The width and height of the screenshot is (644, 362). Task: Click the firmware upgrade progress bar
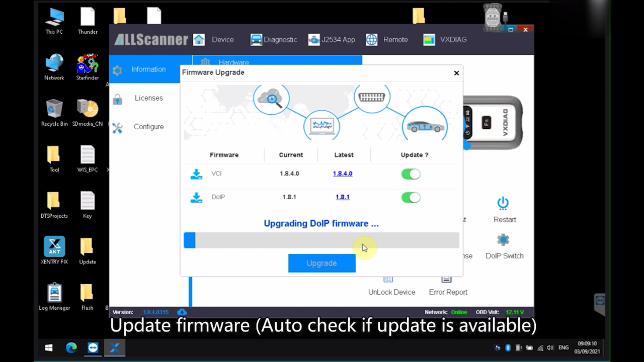[x=321, y=240]
